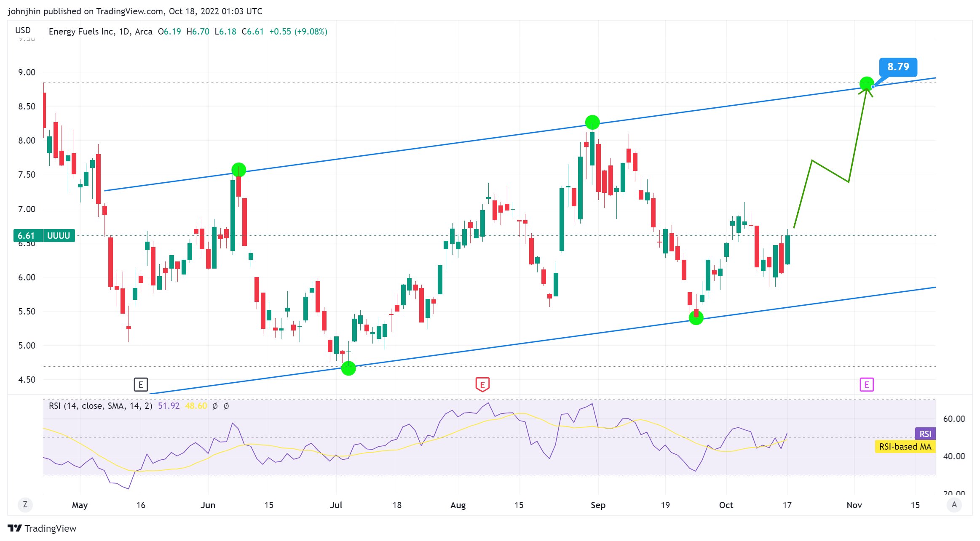The image size is (980, 541).
Task: Click the yellow RSI-based MA label
Action: pyautogui.click(x=905, y=447)
